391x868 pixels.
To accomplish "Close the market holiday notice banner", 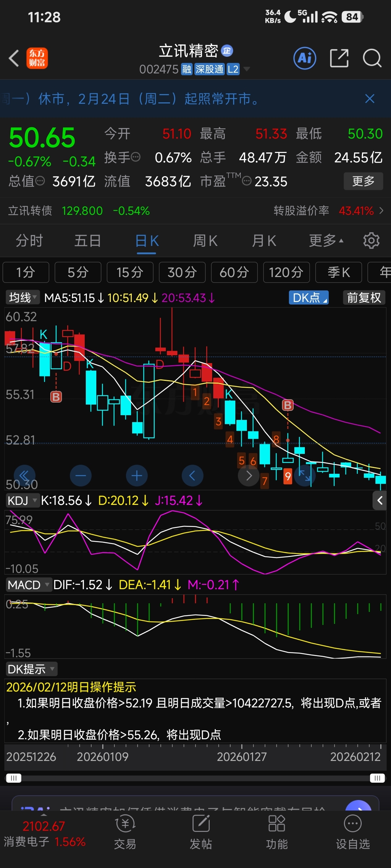I will [x=370, y=99].
